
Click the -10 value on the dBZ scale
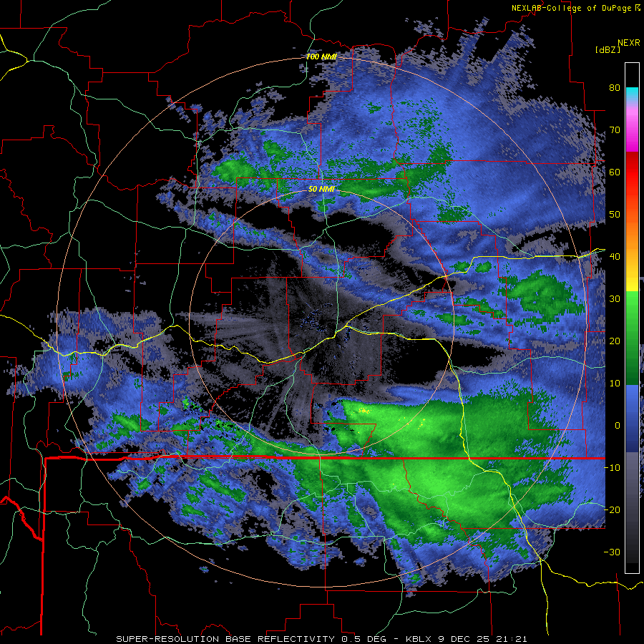click(612, 468)
